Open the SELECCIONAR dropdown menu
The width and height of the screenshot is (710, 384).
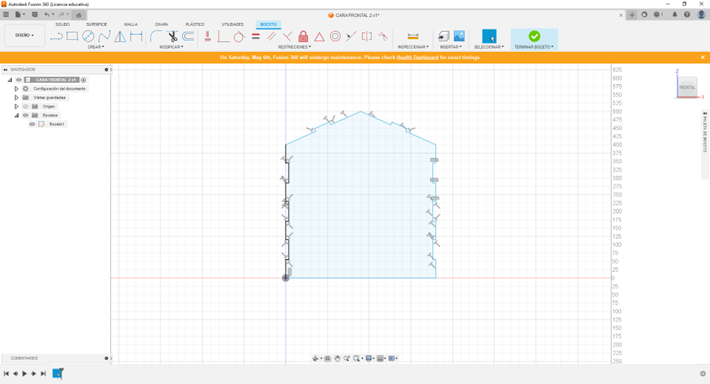(489, 47)
